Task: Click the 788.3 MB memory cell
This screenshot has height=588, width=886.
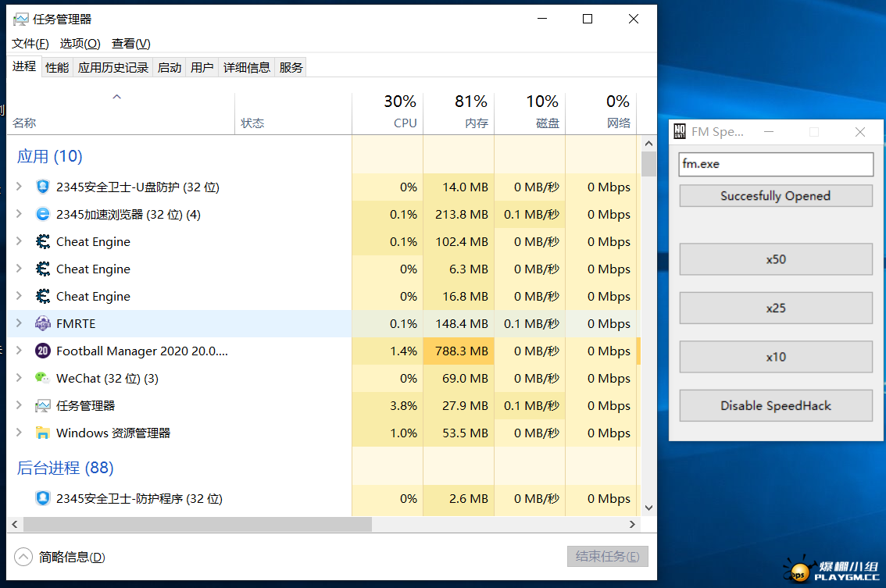Action: pyautogui.click(x=459, y=351)
